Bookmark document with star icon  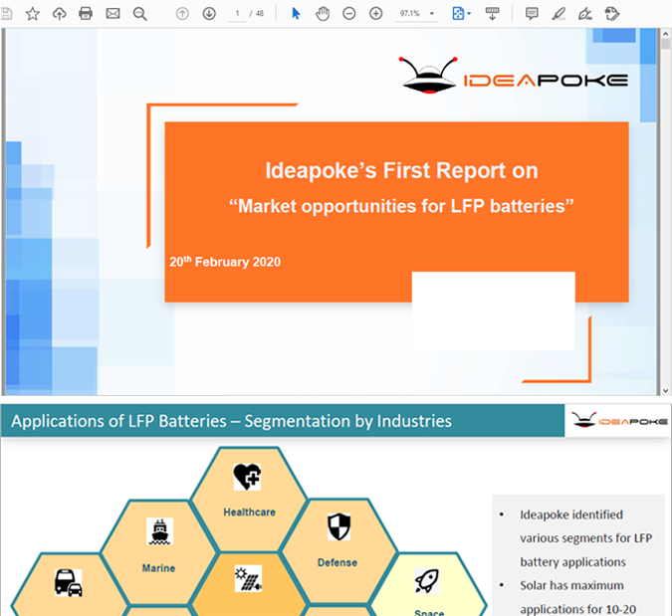pos(33,14)
